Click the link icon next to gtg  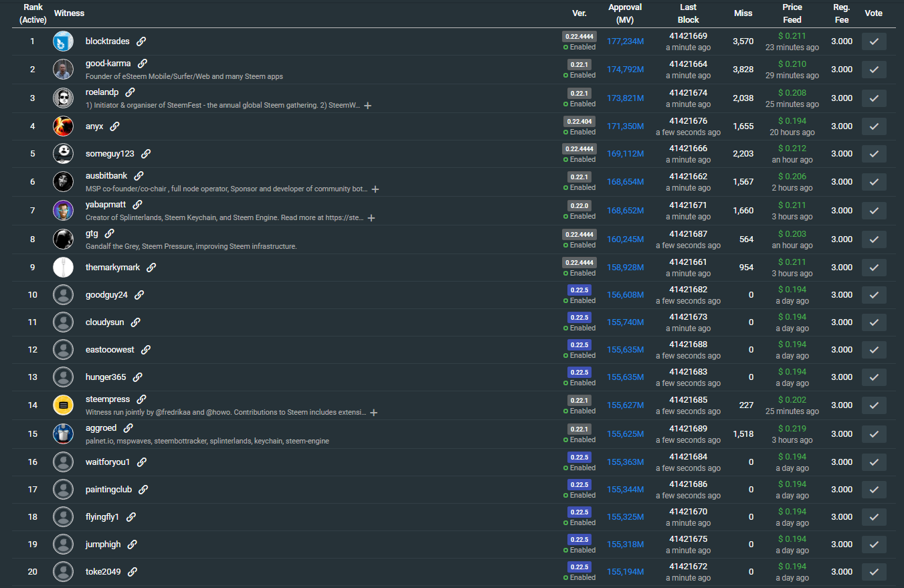110,233
